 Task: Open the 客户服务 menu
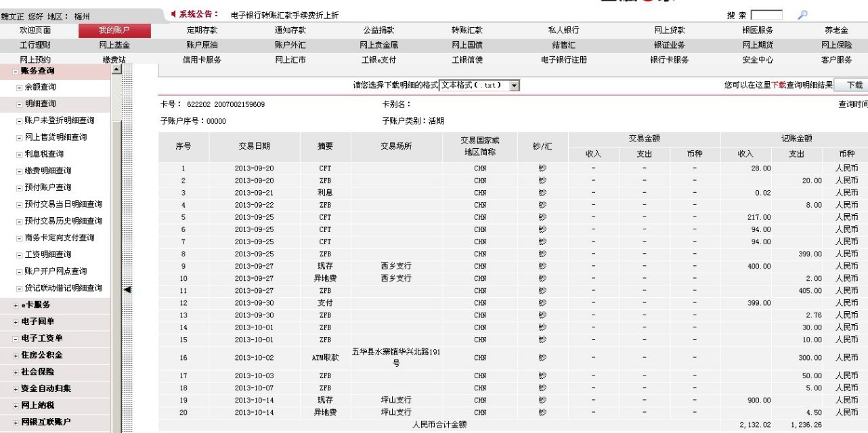(x=836, y=60)
